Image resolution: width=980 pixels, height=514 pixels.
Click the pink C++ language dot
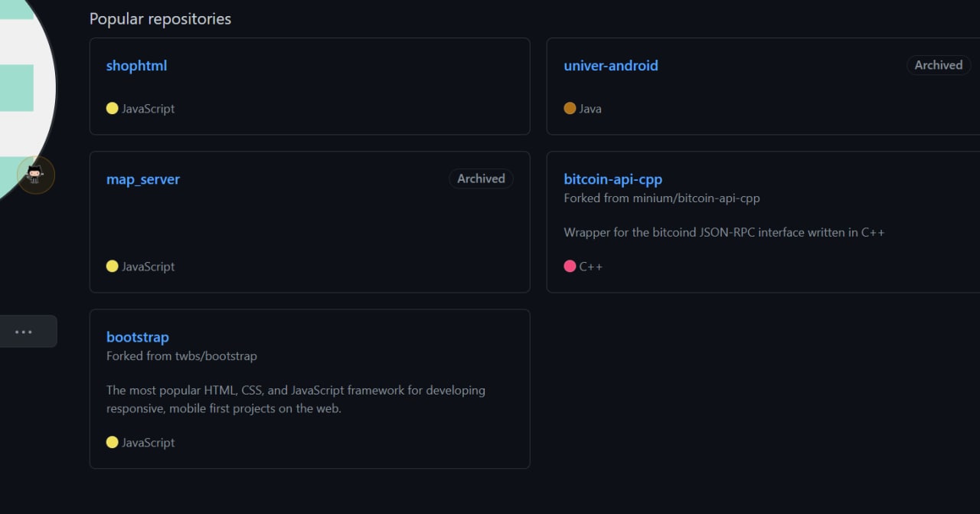(570, 267)
